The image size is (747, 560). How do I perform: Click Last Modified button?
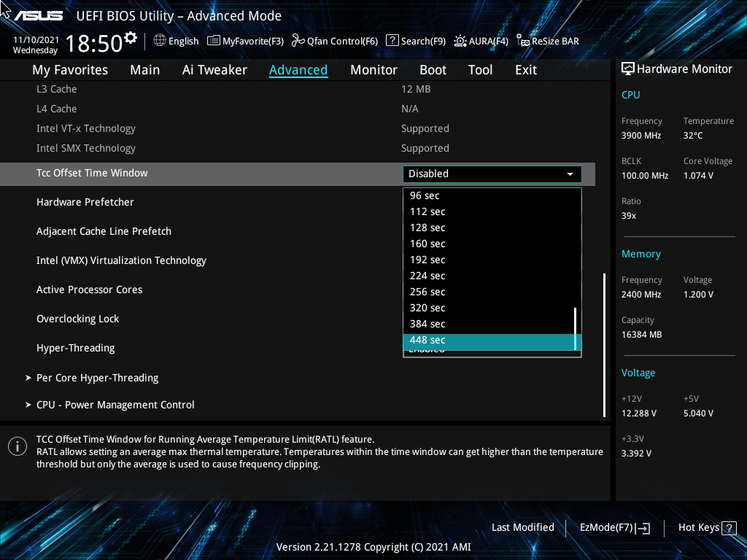pyautogui.click(x=522, y=528)
